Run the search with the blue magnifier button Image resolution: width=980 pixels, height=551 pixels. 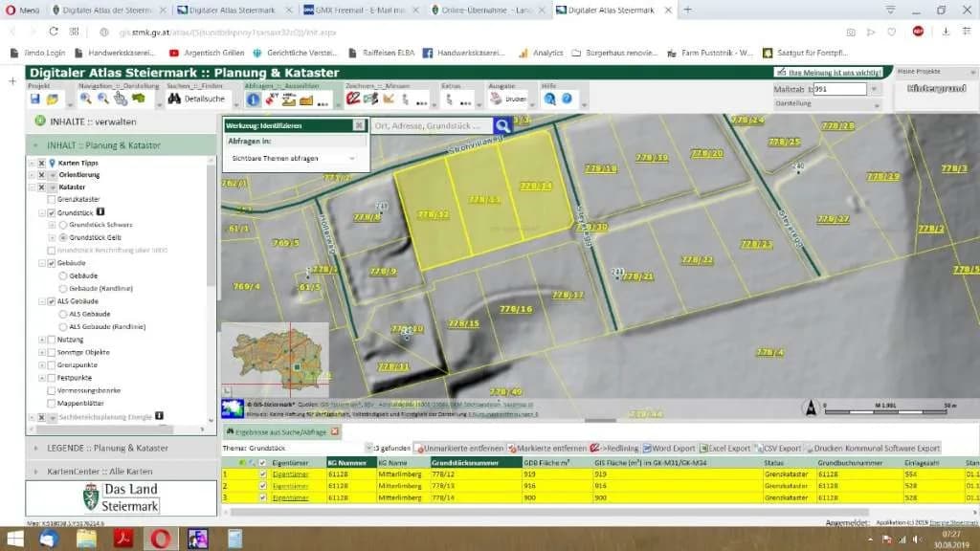(502, 125)
